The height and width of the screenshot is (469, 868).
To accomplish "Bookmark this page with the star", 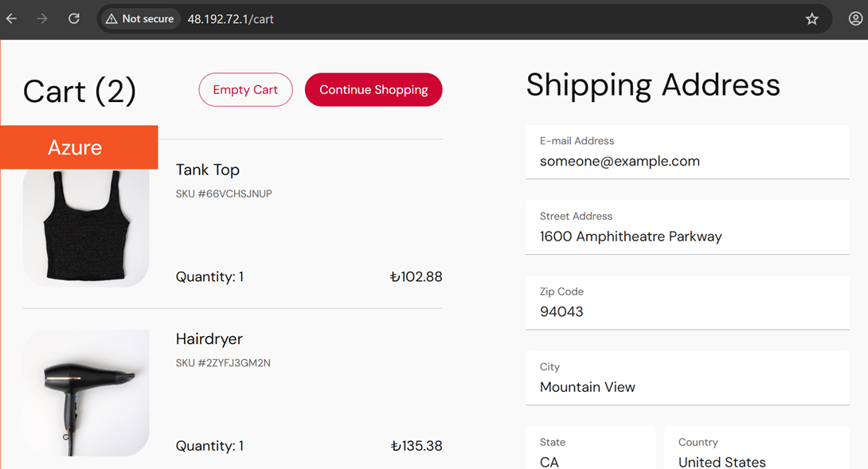I will click(x=811, y=19).
